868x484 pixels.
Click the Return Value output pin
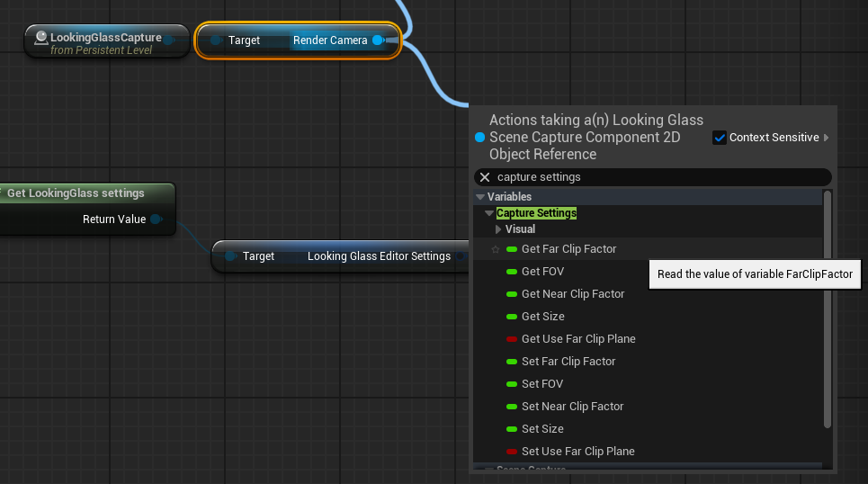click(156, 220)
